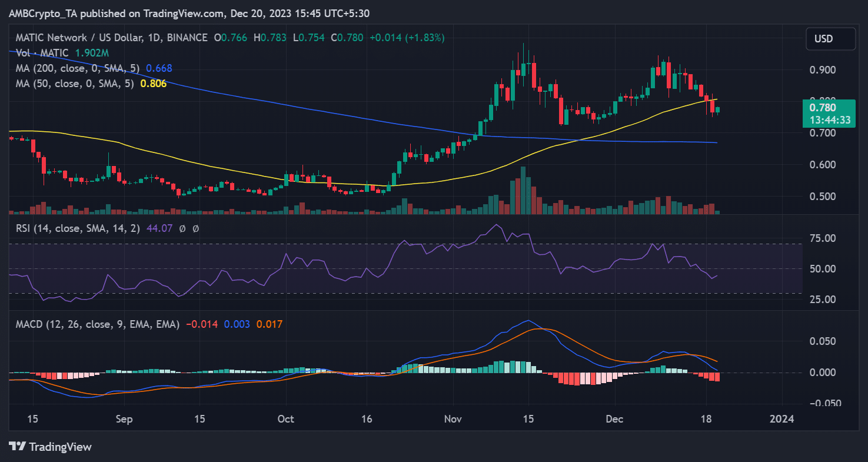Image resolution: width=868 pixels, height=462 pixels.
Task: Click the Ø symbol directly after RSI value 44.07
Action: pyautogui.click(x=182, y=228)
